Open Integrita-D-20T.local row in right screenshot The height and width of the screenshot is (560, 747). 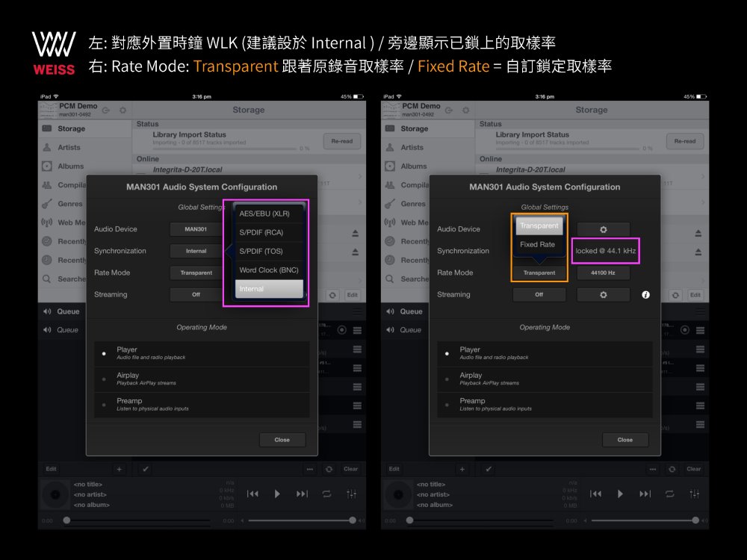pyautogui.click(x=592, y=170)
